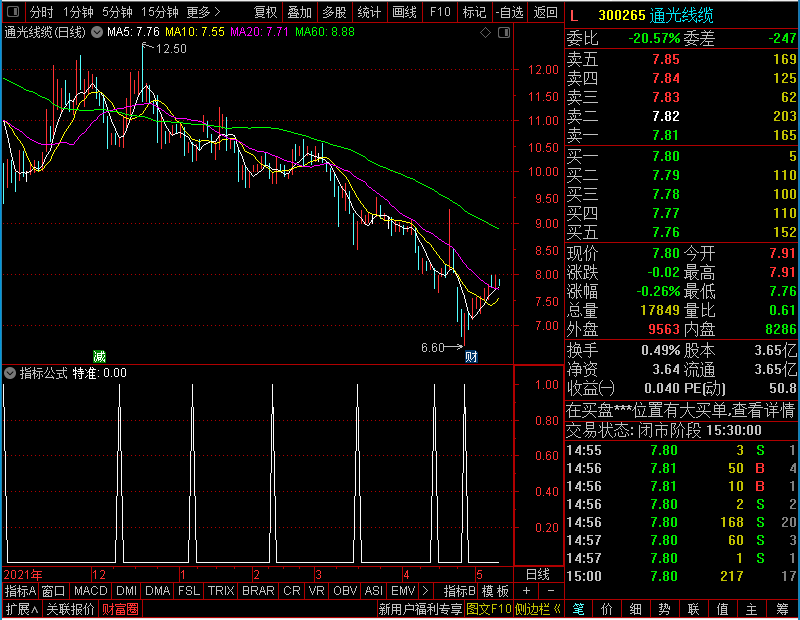This screenshot has height=620, width=800.
Task: Click the panel layout icon at top-left
Action: tap(13, 11)
